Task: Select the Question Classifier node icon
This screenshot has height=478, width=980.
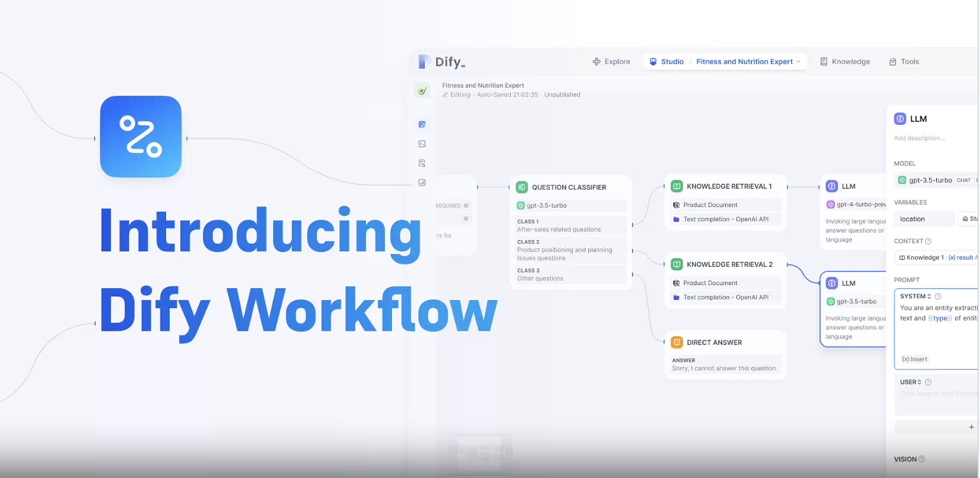Action: pos(522,187)
